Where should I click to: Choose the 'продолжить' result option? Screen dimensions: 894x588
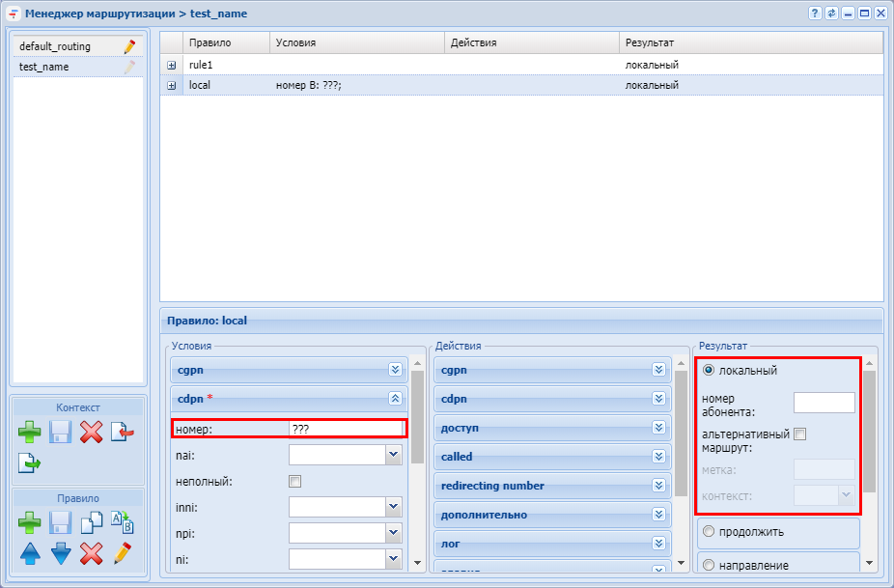(709, 531)
